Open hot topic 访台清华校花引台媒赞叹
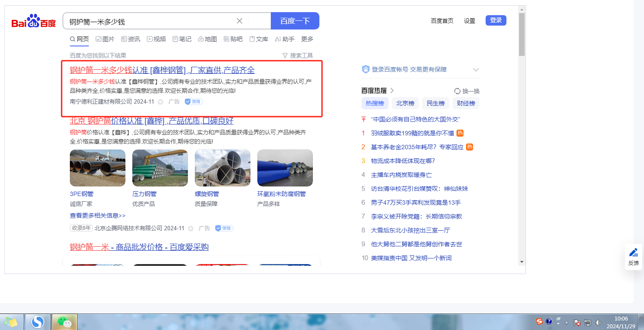This screenshot has height=330, width=644. 420,189
